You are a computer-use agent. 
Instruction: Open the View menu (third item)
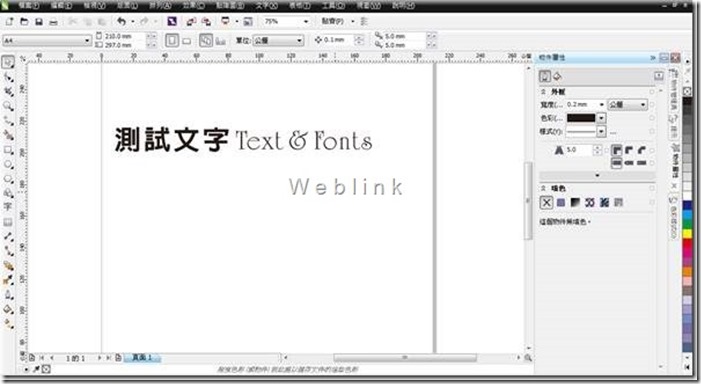pyautogui.click(x=94, y=5)
